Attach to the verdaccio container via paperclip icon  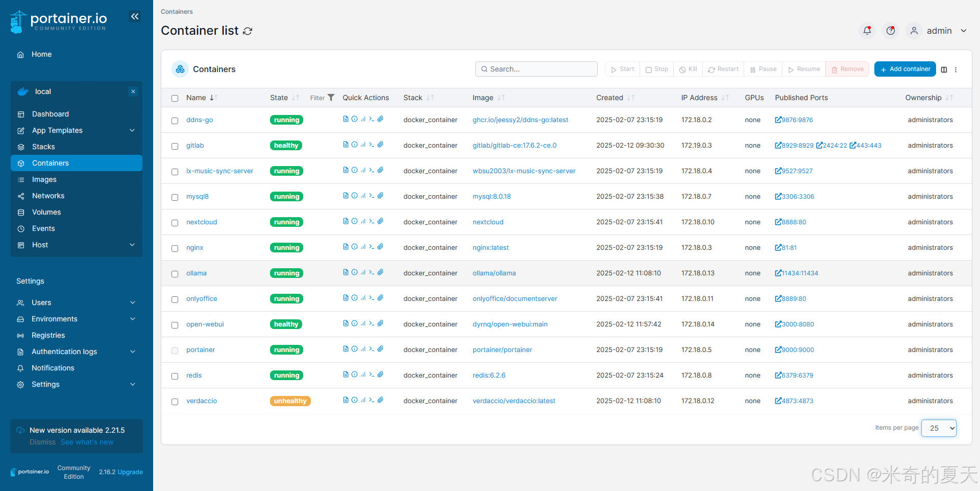[380, 400]
